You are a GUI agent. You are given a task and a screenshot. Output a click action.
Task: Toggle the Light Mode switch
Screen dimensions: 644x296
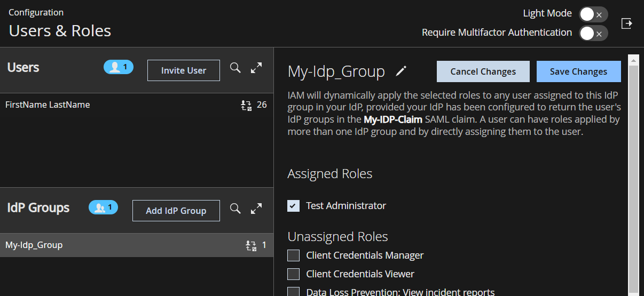coord(593,14)
